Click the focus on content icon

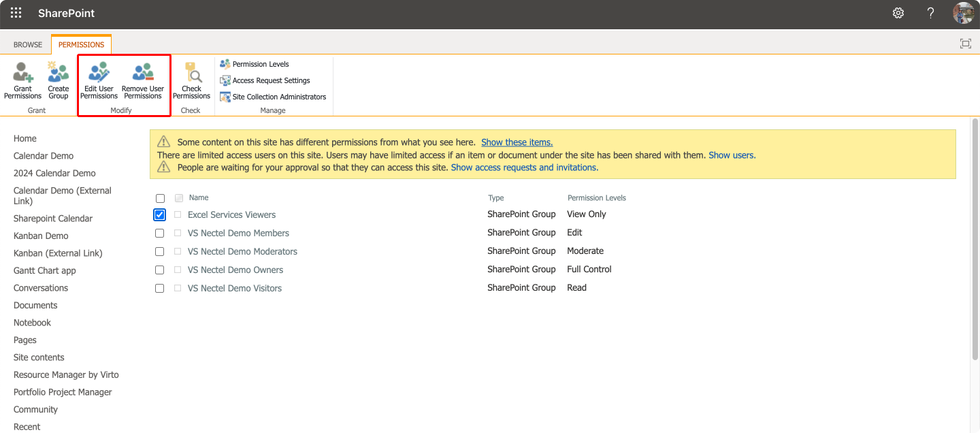[965, 44]
